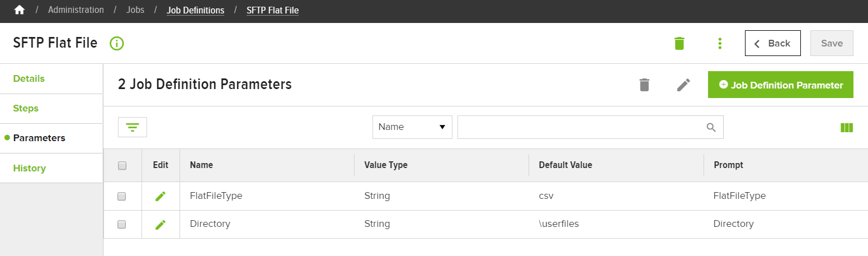Open the green three-dot more options menu
Screen dimensions: 868x256
pos(720,43)
